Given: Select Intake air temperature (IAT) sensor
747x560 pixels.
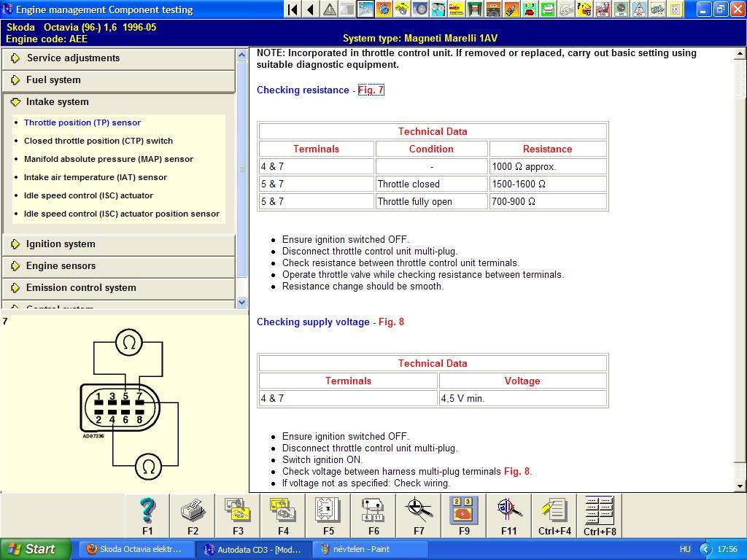Looking at the screenshot, I should 96,177.
